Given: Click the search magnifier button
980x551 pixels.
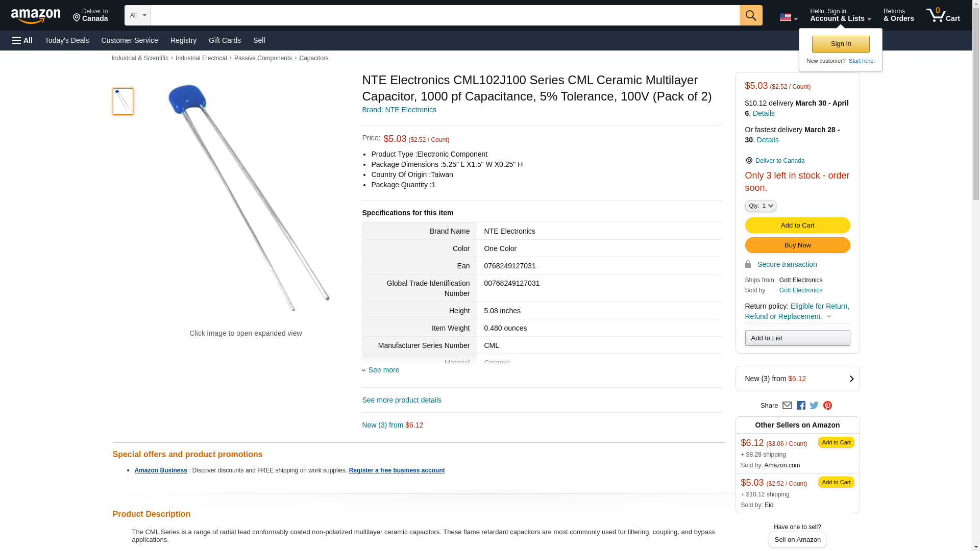Looking at the screenshot, I should pos(750,15).
